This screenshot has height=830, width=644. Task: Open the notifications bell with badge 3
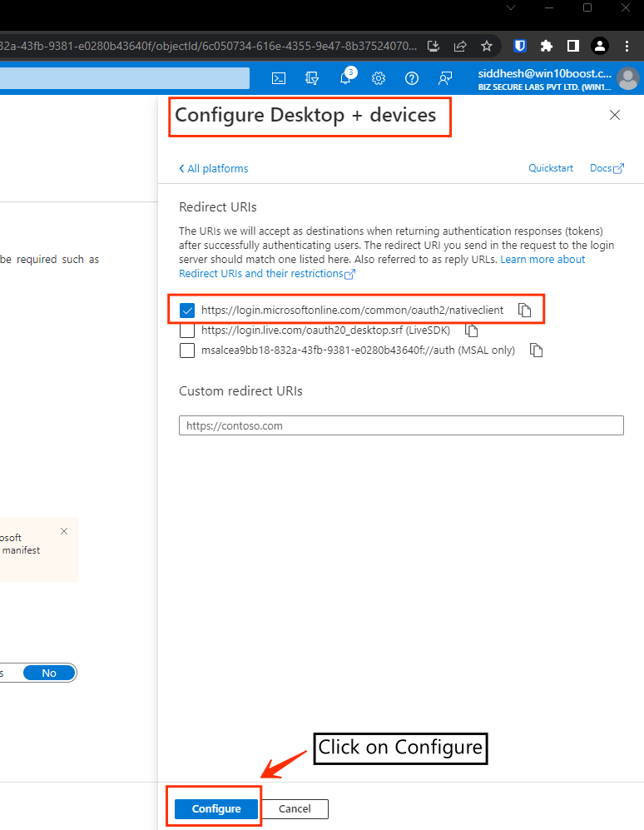[x=345, y=78]
